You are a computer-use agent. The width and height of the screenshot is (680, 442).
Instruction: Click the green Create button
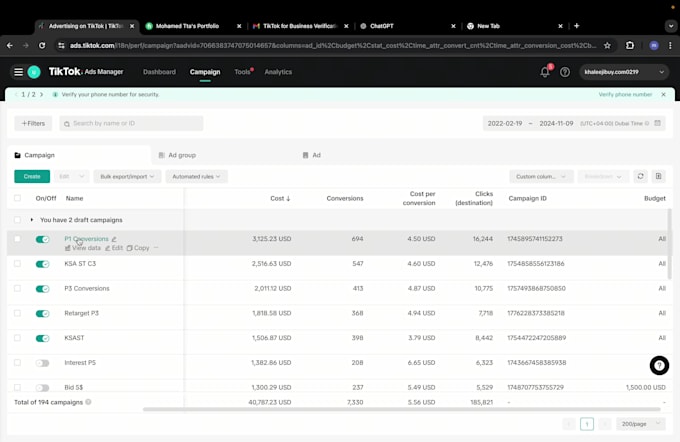32,176
